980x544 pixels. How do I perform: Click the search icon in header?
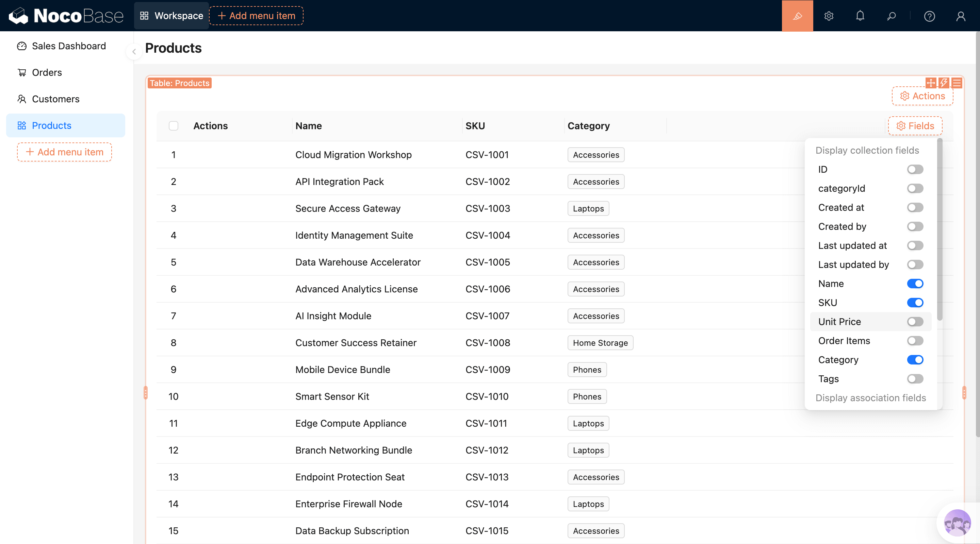(891, 16)
